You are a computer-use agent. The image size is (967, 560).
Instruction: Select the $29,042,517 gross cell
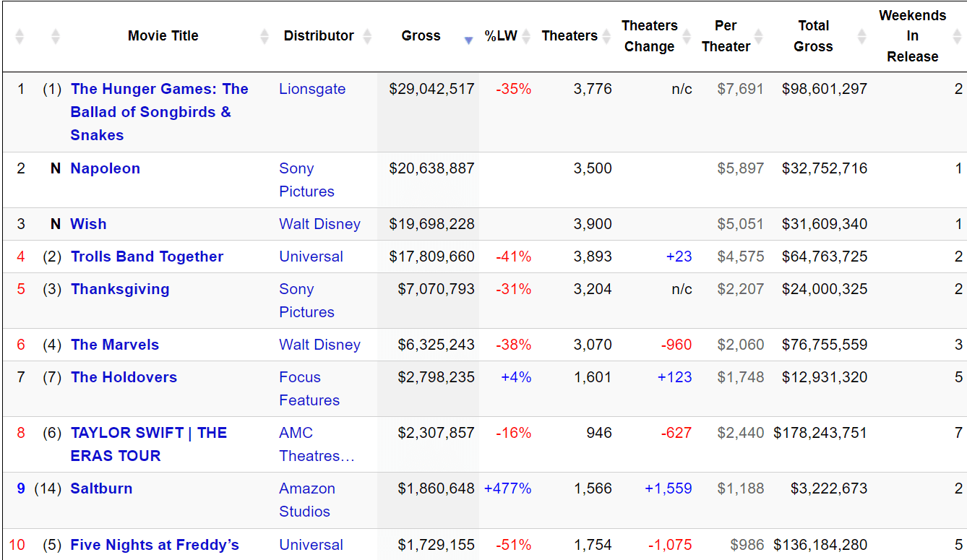click(431, 89)
